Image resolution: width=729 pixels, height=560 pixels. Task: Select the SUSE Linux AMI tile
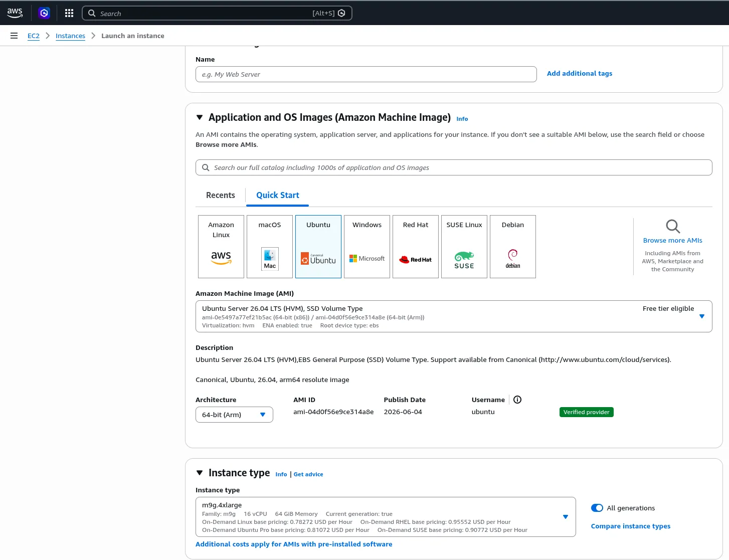(x=464, y=247)
